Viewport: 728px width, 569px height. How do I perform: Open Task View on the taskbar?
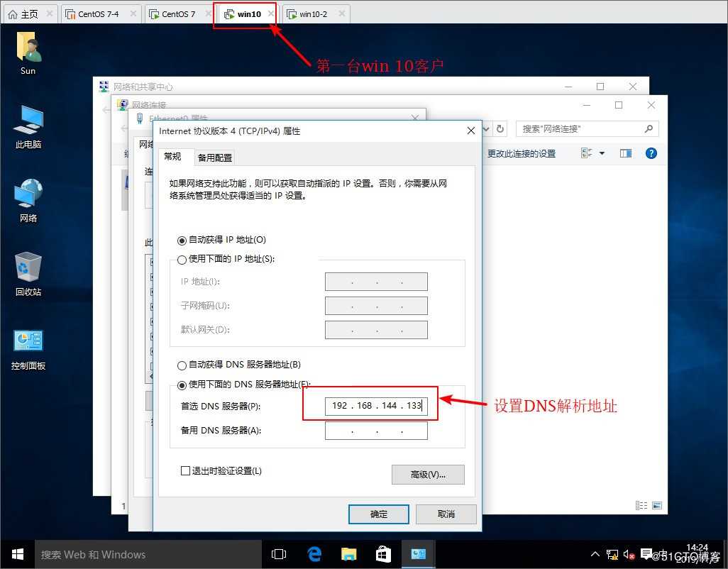(279, 554)
